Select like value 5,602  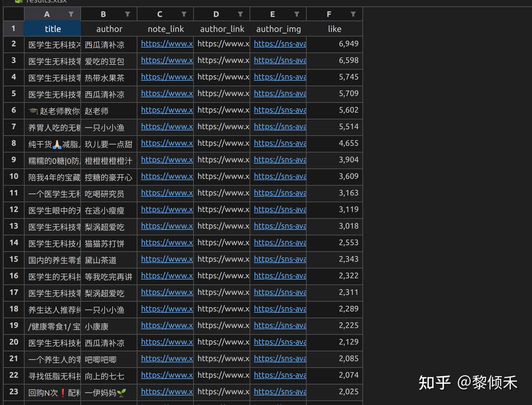[x=334, y=110]
